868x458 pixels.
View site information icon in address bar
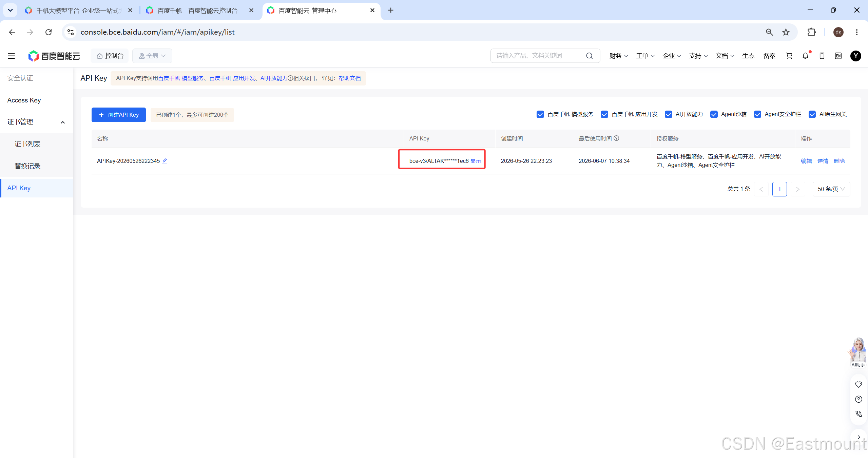pos(71,32)
